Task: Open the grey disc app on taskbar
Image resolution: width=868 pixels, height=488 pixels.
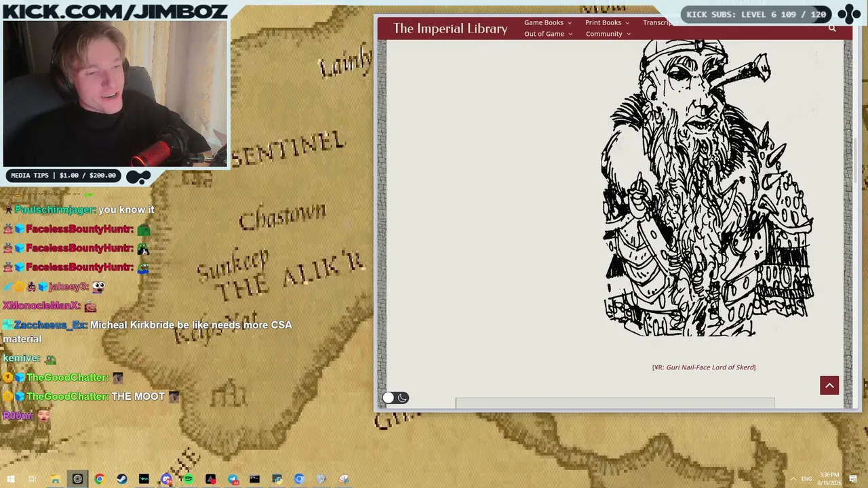Action: [321, 479]
